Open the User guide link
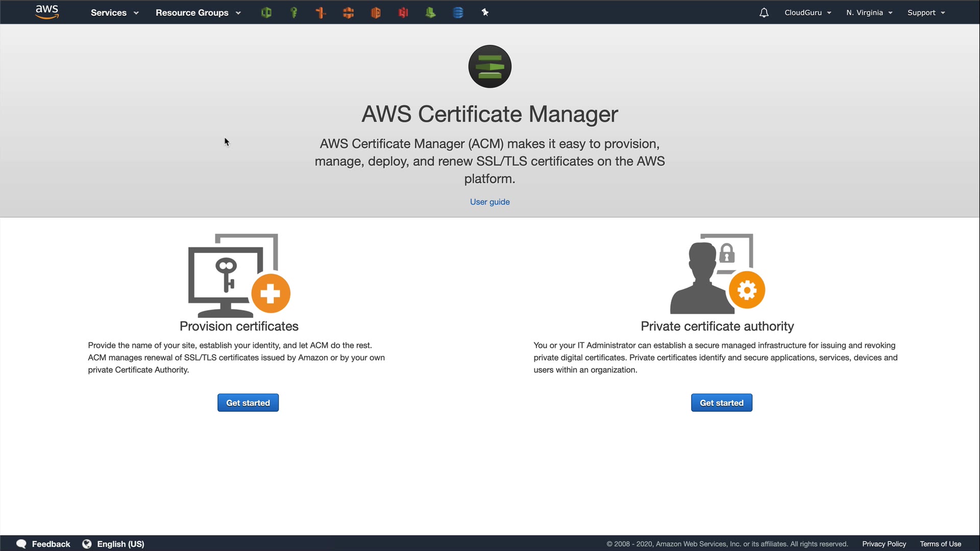 pyautogui.click(x=489, y=202)
